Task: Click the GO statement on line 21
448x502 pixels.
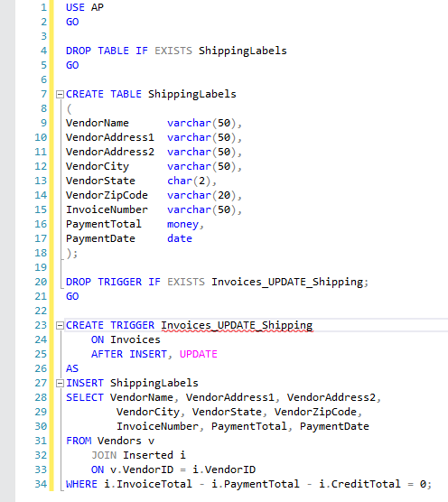Action: [x=72, y=296]
